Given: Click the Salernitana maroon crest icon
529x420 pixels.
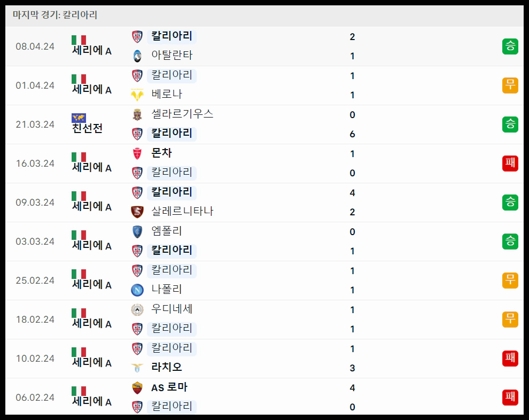Looking at the screenshot, I should click(x=137, y=212).
